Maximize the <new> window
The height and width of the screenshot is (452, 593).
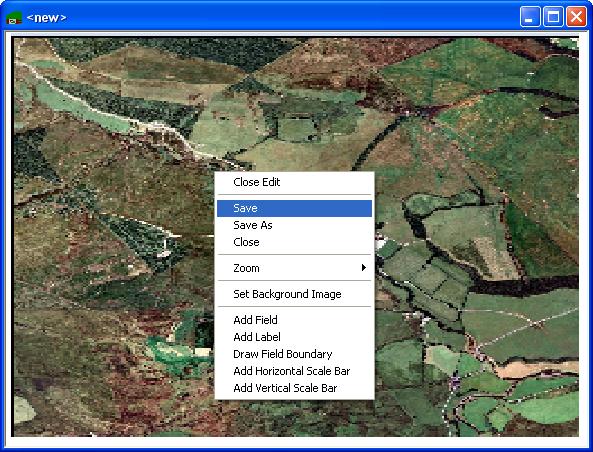[553, 17]
